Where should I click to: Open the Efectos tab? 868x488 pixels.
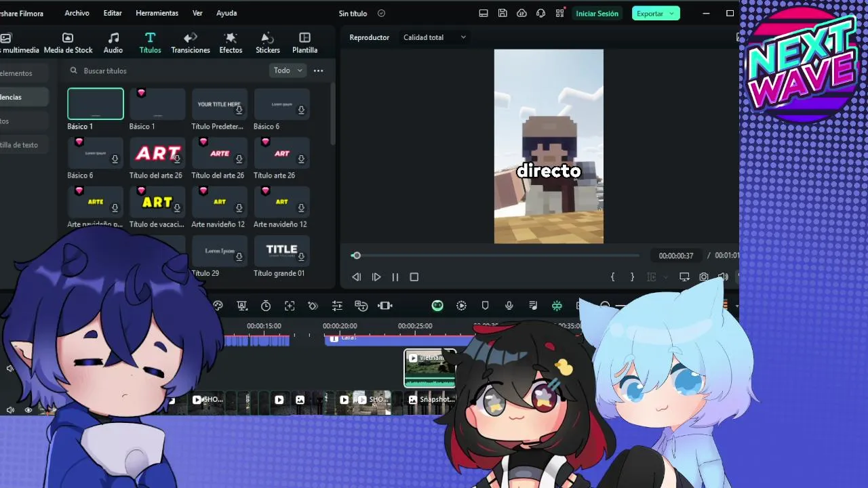231,43
